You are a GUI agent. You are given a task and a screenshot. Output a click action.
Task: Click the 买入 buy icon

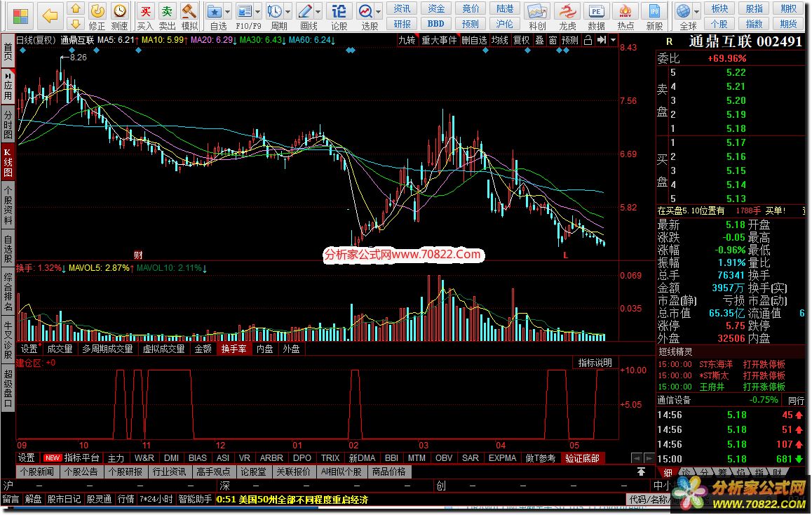145,11
